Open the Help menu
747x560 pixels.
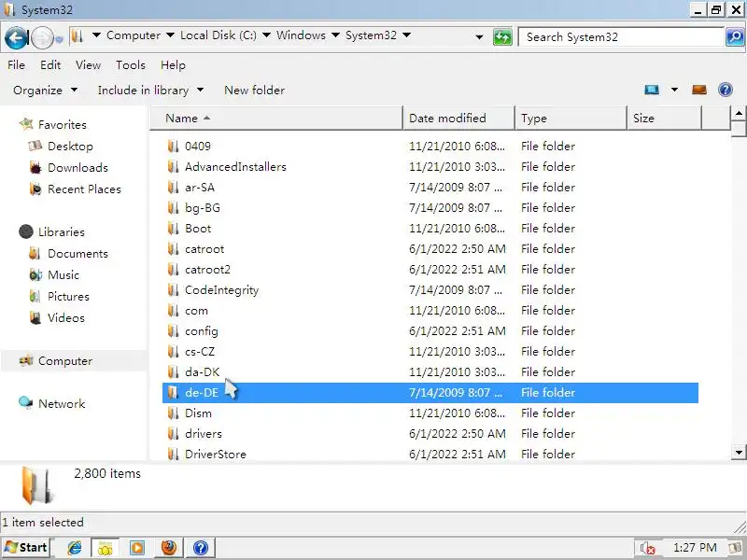(173, 65)
